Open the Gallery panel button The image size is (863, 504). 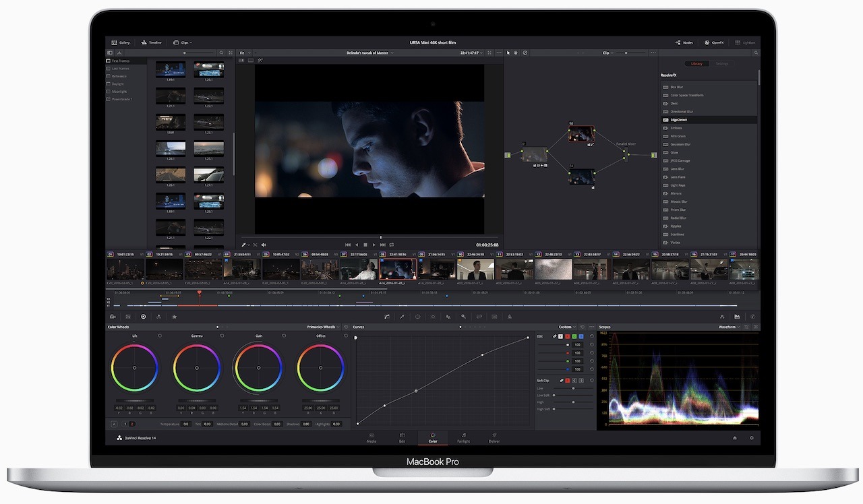120,42
